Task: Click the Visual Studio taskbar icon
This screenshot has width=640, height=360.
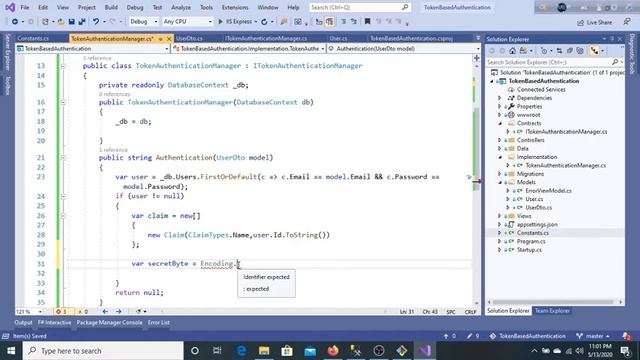Action: click(425, 351)
